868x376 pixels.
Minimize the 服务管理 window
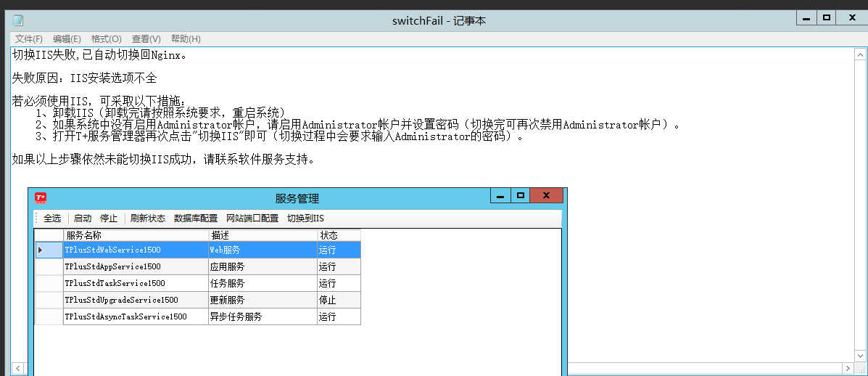(x=500, y=195)
